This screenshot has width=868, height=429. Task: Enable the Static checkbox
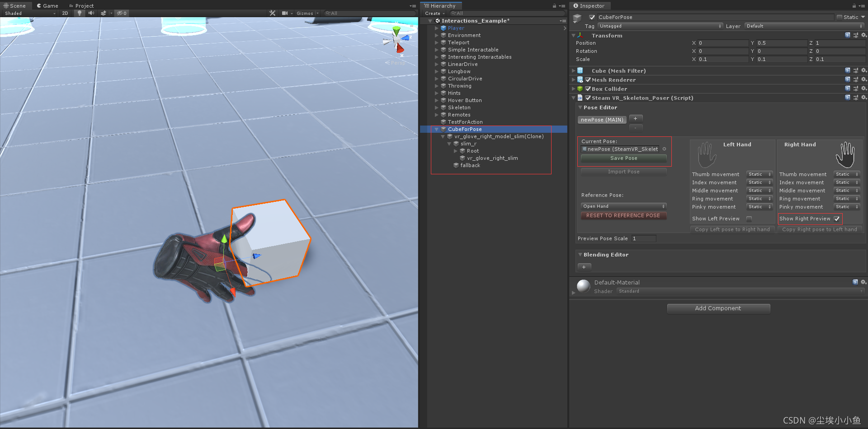(840, 17)
